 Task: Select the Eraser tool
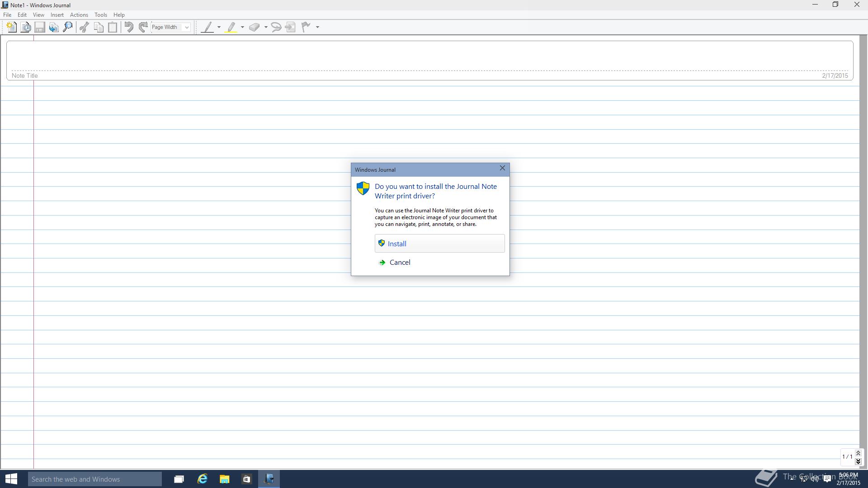click(255, 27)
